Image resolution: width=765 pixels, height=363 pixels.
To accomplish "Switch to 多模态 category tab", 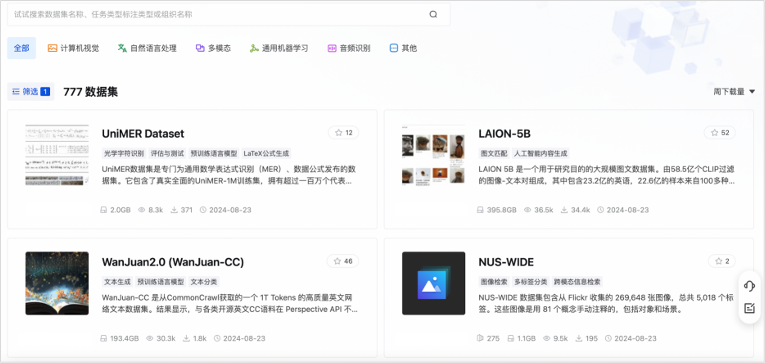I will pyautogui.click(x=213, y=48).
